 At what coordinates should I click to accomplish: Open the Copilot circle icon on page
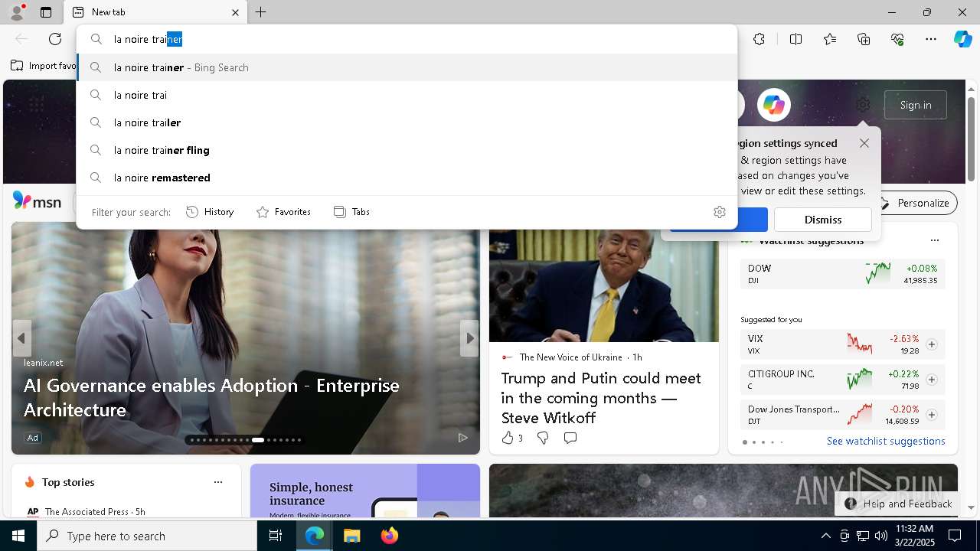774,105
